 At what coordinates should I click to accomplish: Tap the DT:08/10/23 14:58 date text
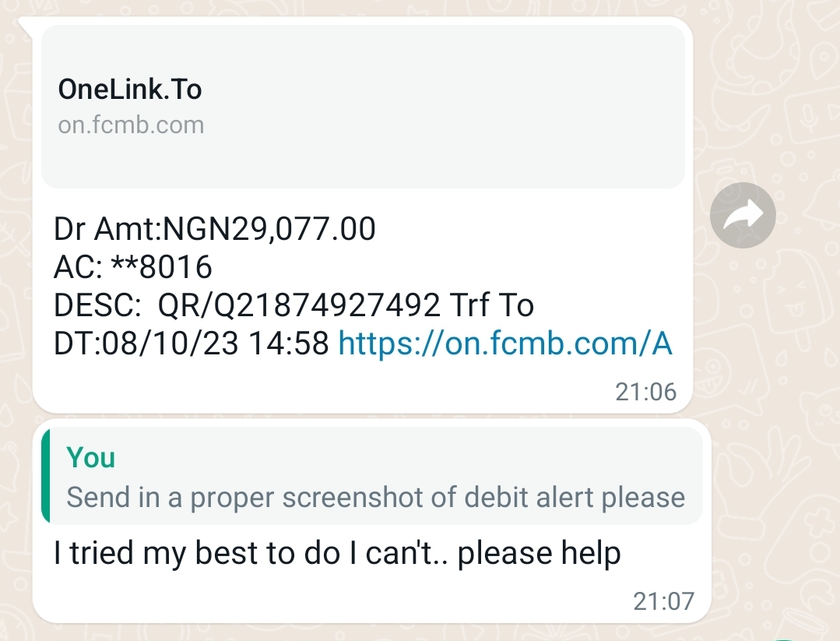(x=192, y=343)
